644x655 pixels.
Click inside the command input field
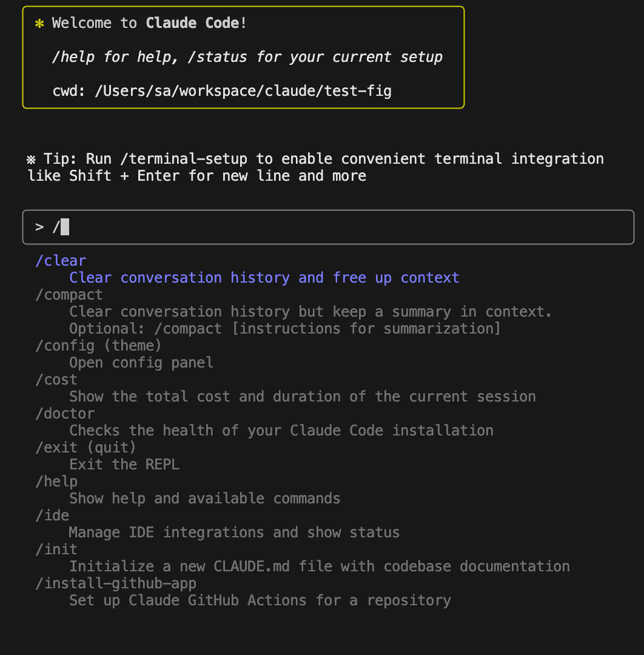click(328, 227)
